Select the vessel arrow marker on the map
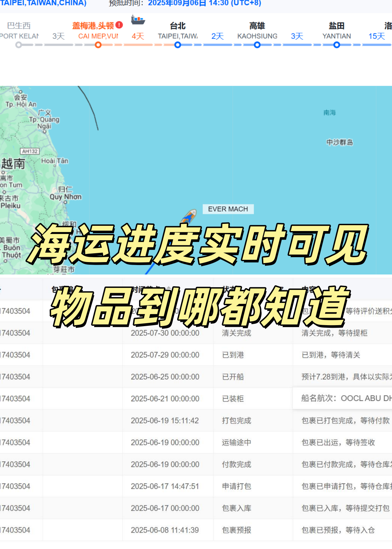Viewport: 392px width, 549px height. click(x=189, y=216)
